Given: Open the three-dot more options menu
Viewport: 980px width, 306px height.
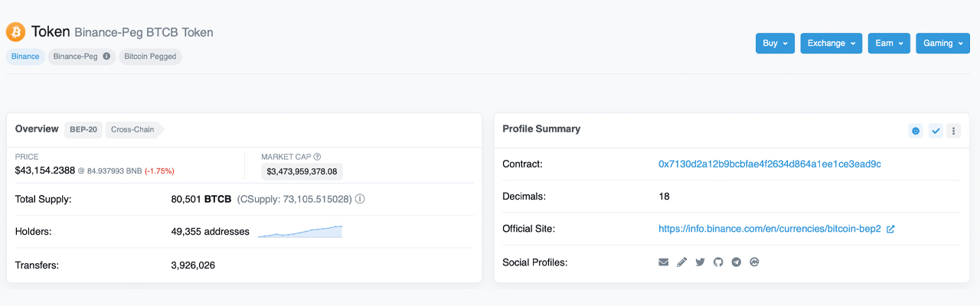Looking at the screenshot, I should (x=954, y=131).
